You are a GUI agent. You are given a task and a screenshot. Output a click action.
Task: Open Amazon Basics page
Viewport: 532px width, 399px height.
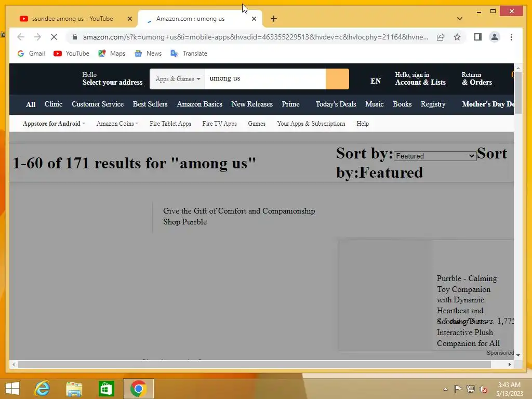coord(199,104)
